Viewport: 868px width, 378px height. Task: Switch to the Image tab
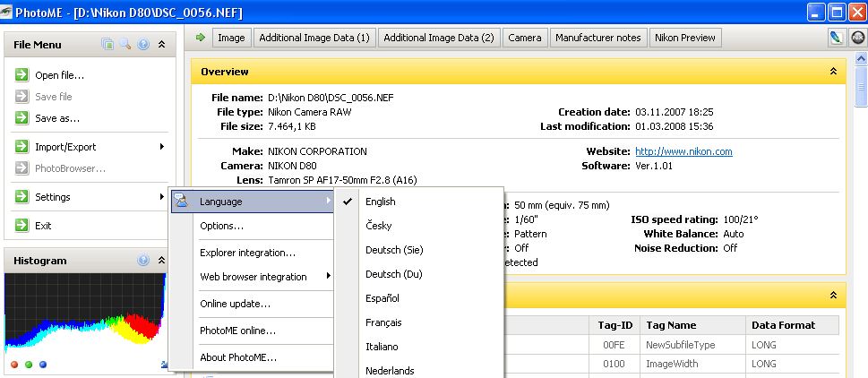pyautogui.click(x=231, y=38)
